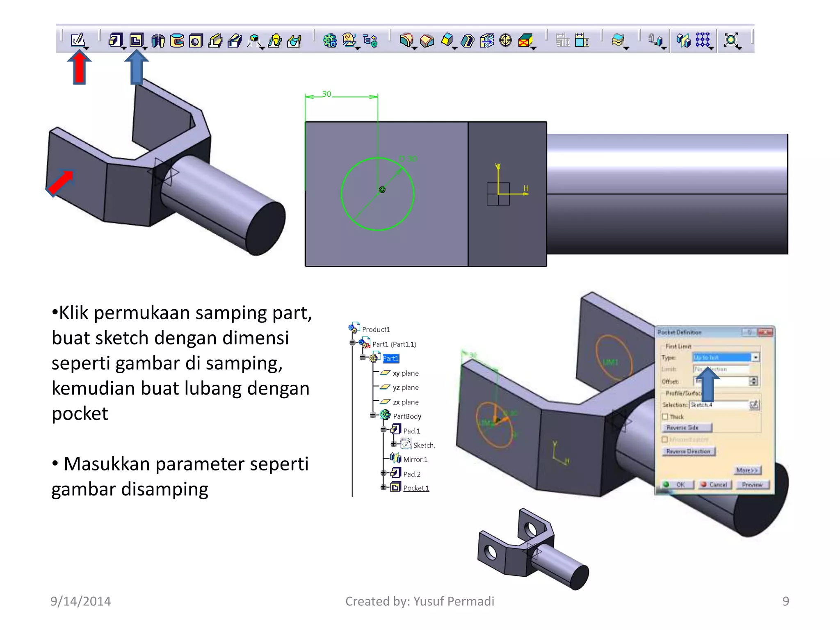Select the Remove Face tool icon
This screenshot has height=630, width=840.
pyautogui.click(x=525, y=41)
